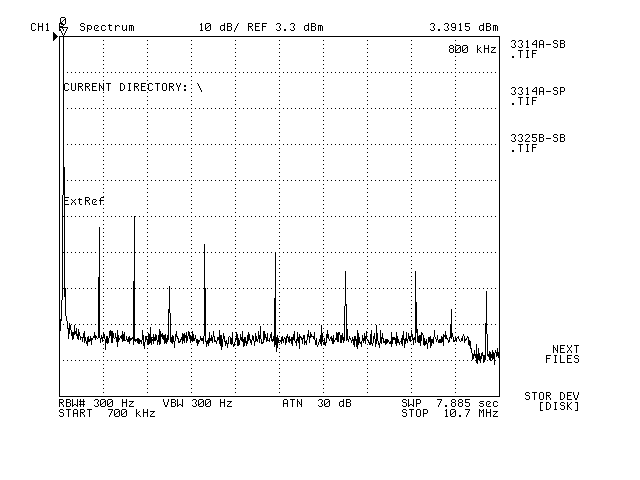Screen dimensions: 640x480
Task: Toggle the STOR DEV [DISK] softkey
Action: click(551, 401)
